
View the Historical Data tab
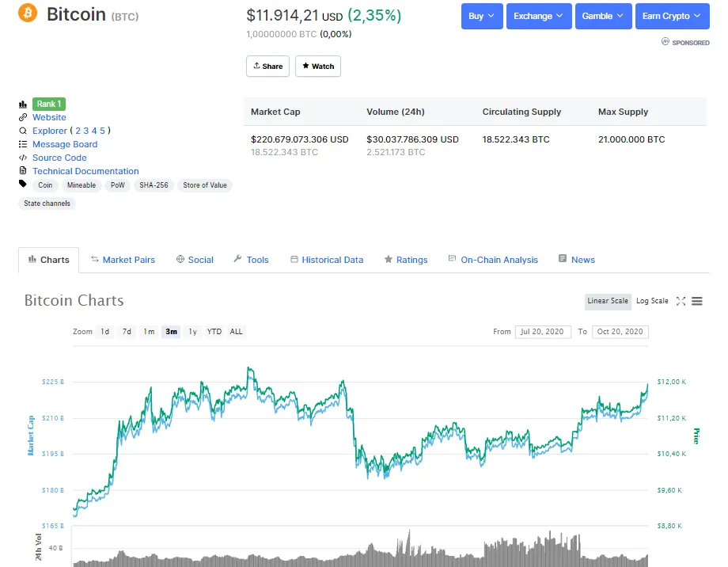point(327,260)
